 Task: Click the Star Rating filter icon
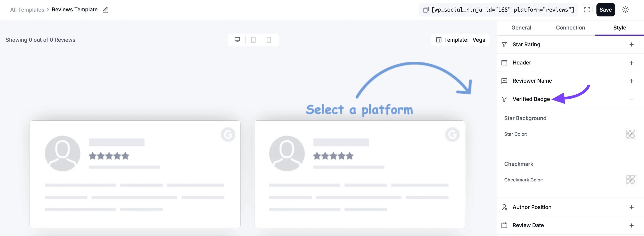(504, 44)
